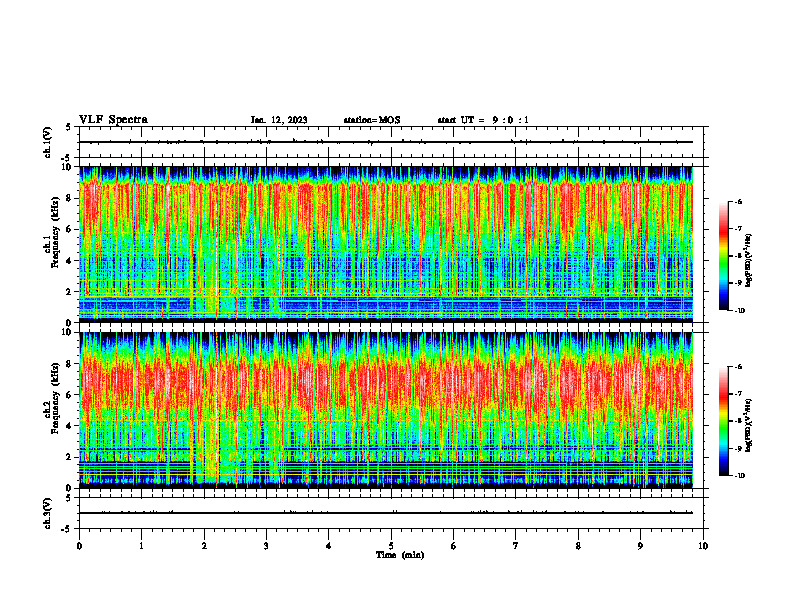Click the "8" kHz tick on ch.2 frequency axis
Screen dimensions: 792x612
click(x=69, y=364)
